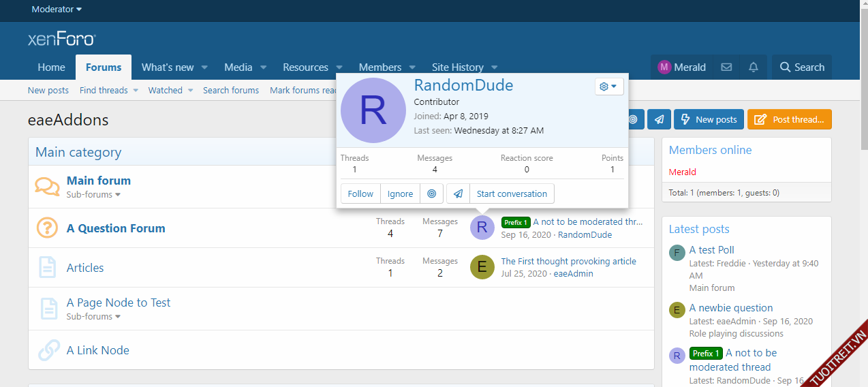Open the conversations inbox envelope icon
This screenshot has width=868, height=387.
[726, 67]
